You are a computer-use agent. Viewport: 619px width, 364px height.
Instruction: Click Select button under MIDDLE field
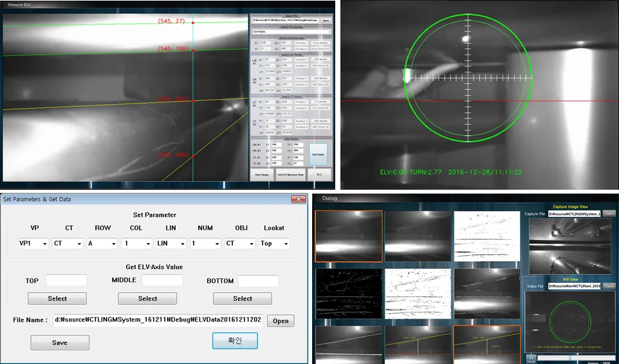point(147,298)
